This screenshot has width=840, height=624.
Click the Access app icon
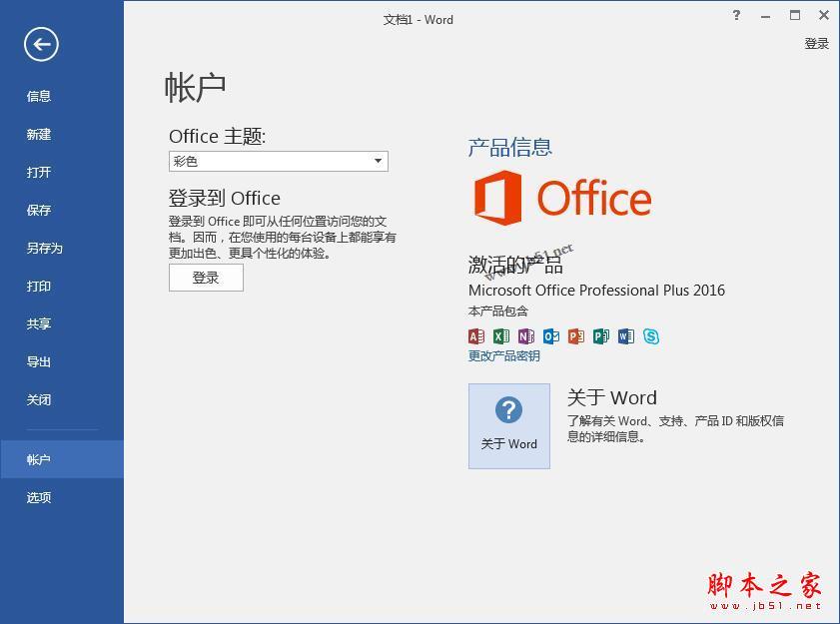pos(476,335)
